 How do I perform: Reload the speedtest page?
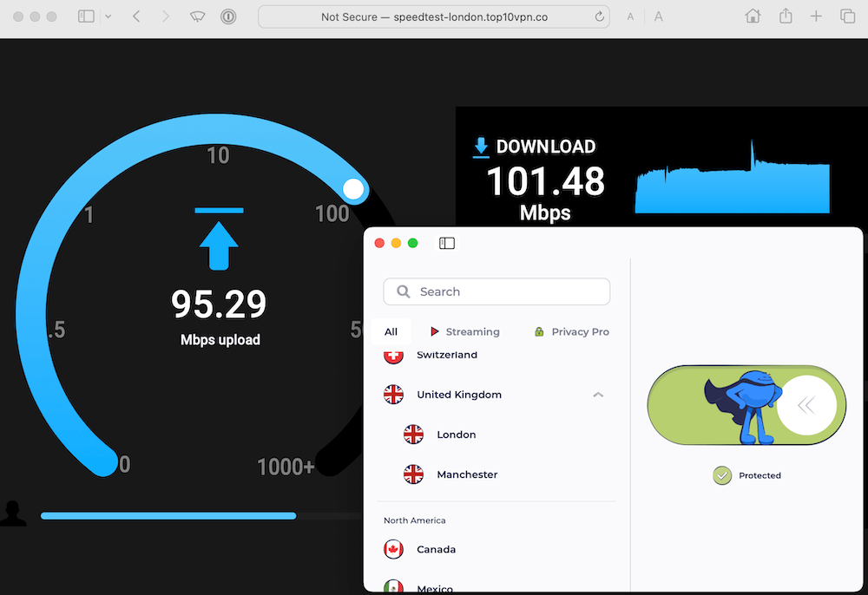pyautogui.click(x=599, y=16)
